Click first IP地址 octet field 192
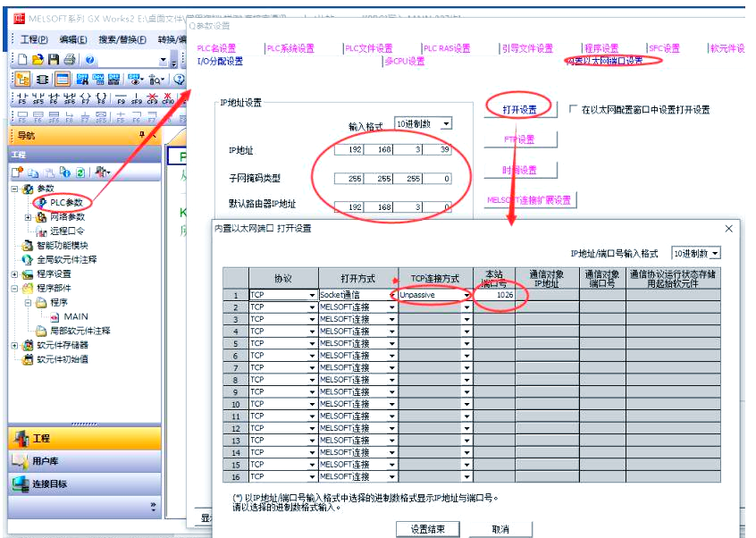 (349, 149)
